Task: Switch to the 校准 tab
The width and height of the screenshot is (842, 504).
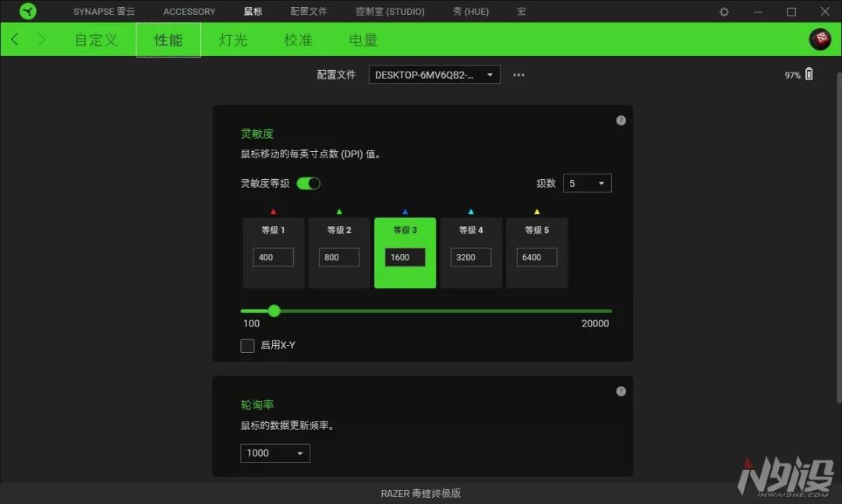Action: coord(298,40)
